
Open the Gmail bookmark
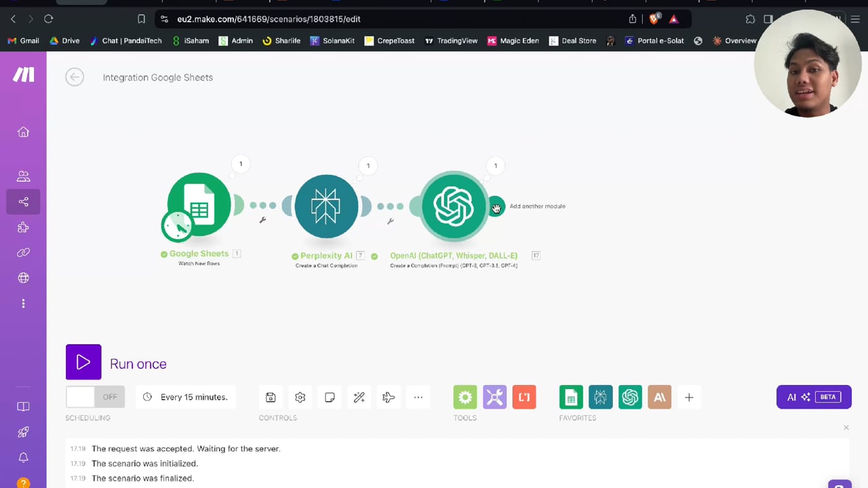[23, 41]
